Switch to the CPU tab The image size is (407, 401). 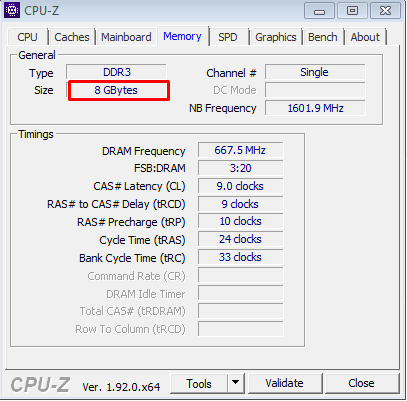click(x=27, y=37)
